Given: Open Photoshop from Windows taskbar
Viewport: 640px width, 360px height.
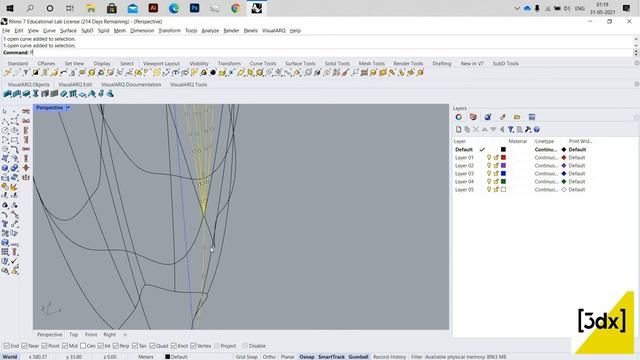Looking at the screenshot, I should (x=194, y=8).
